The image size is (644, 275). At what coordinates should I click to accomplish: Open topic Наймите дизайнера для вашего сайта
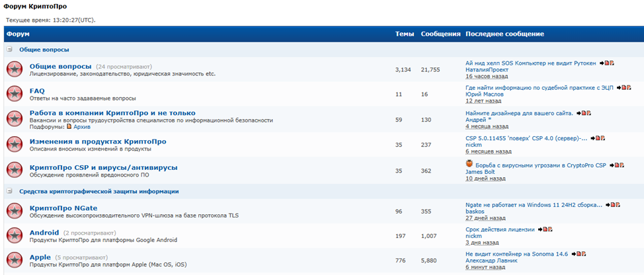point(520,113)
